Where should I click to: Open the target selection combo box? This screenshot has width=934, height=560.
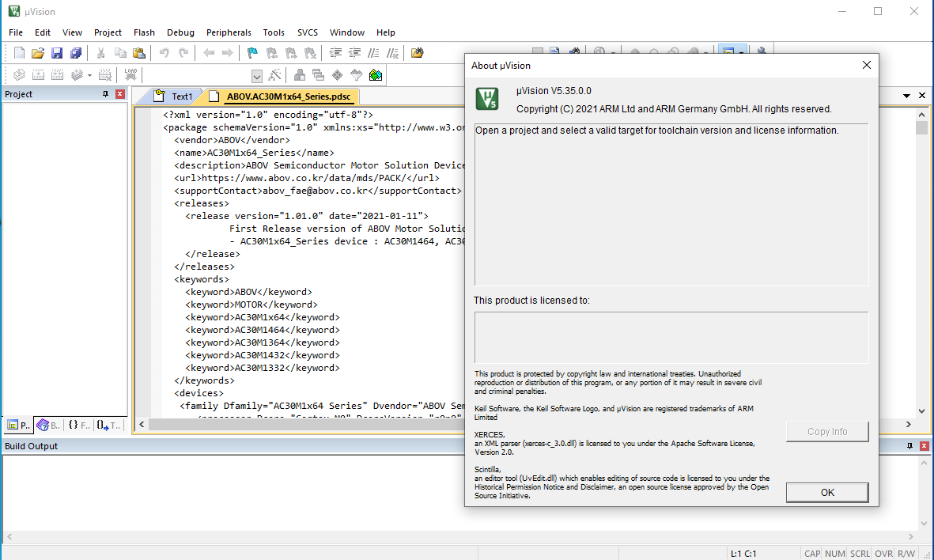(257, 76)
